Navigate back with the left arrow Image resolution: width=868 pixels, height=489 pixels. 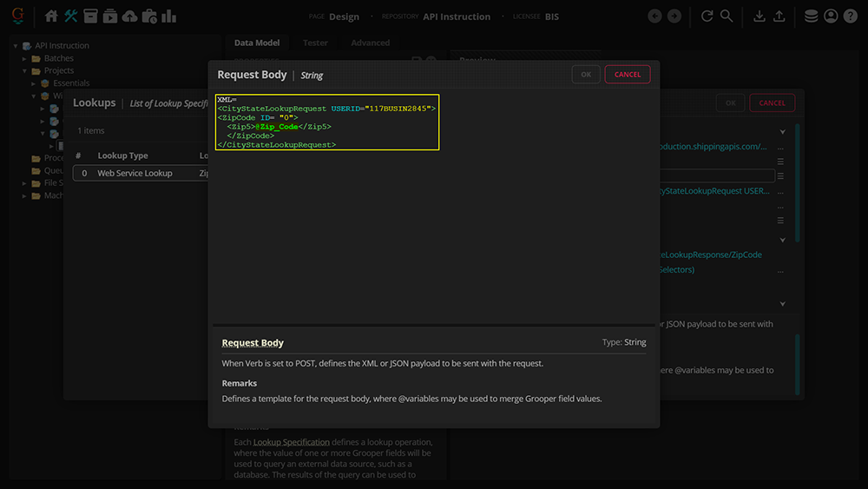[x=654, y=16]
